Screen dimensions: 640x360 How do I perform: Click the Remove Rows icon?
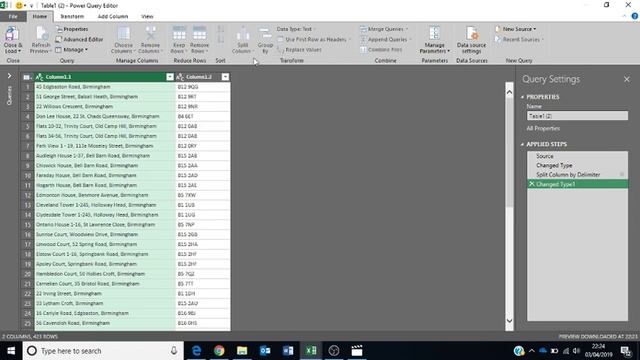tap(199, 33)
